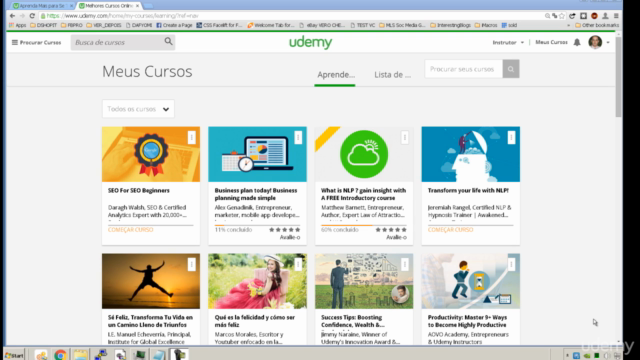Open options menu on Qué es la felicidad card
The height and width of the screenshot is (360, 640).
click(298, 264)
